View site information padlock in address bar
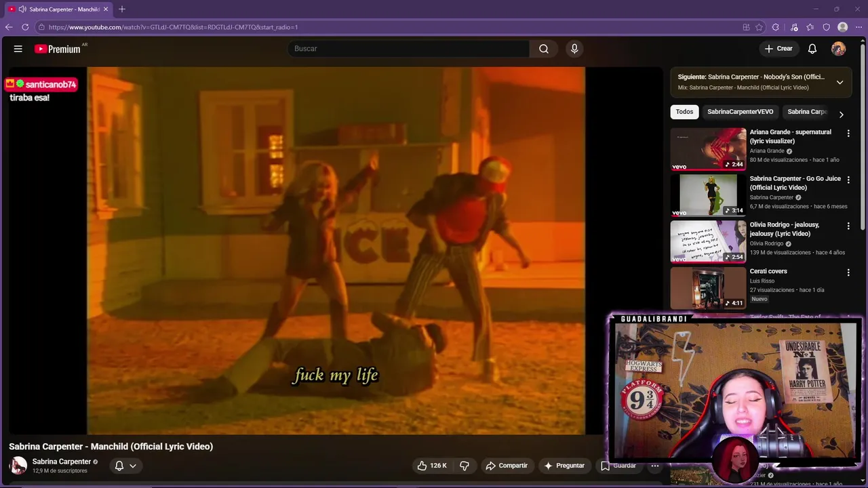The image size is (868, 488). pos(41,27)
